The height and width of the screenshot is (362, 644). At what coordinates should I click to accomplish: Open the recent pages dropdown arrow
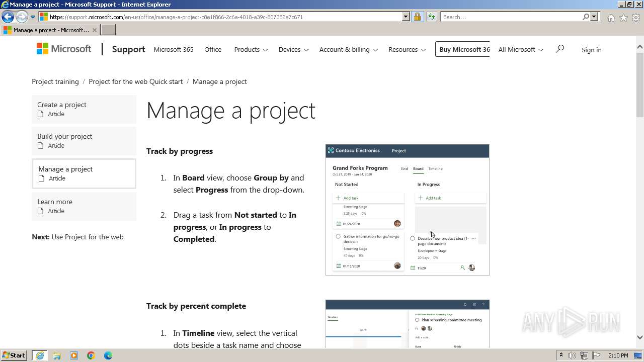point(33,17)
